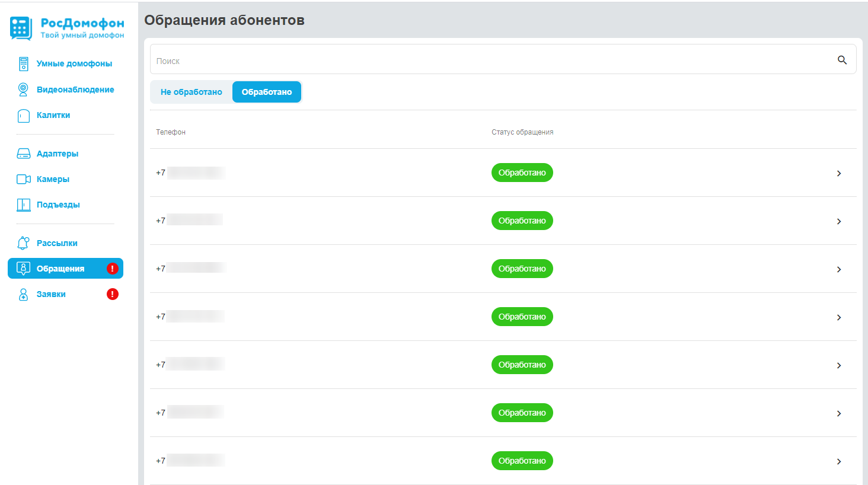Click the second row's green Обработано badge
Viewport: 868px width, 485px height.
(x=522, y=221)
